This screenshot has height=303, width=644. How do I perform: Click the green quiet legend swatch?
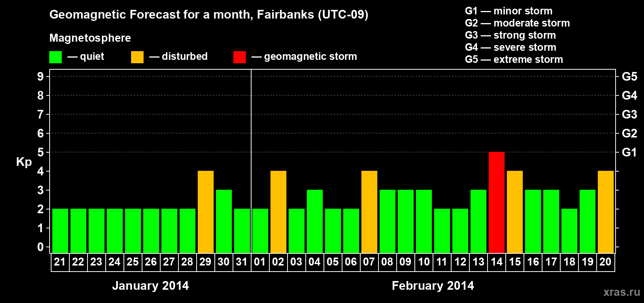click(56, 57)
